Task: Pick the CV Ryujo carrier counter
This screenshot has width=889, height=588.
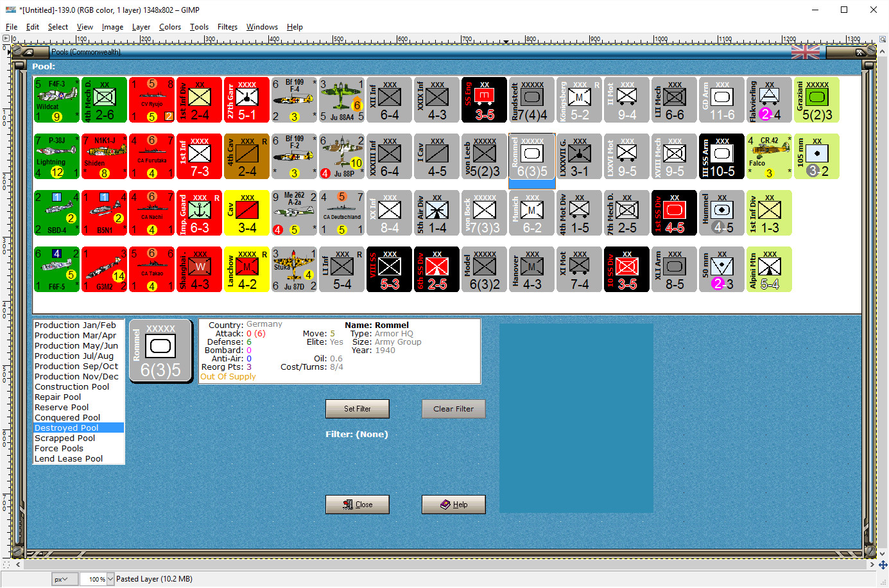Action: click(x=151, y=100)
